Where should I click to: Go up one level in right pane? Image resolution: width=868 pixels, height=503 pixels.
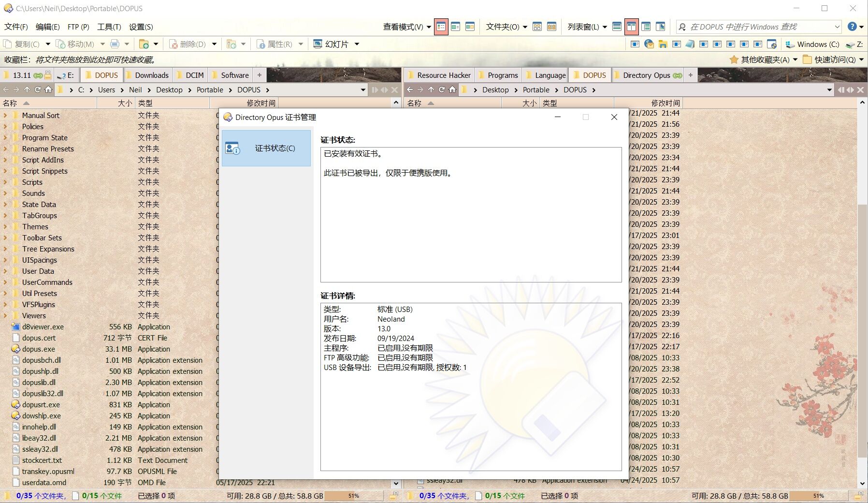[x=431, y=89]
